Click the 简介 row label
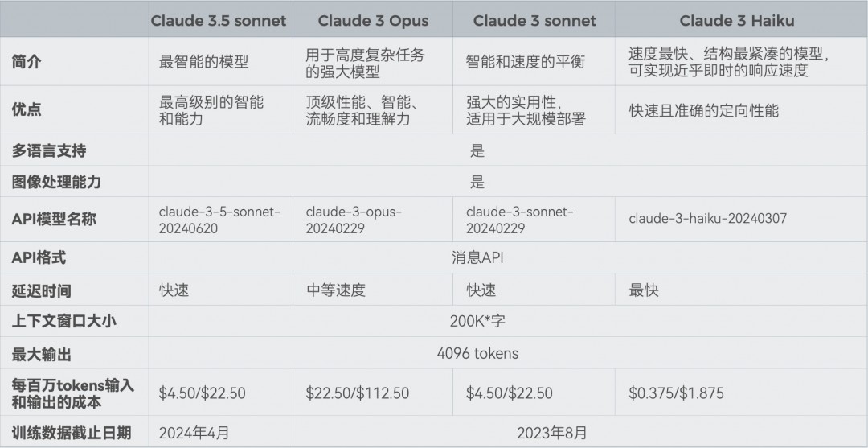This screenshot has height=448, width=868. pyautogui.click(x=27, y=63)
